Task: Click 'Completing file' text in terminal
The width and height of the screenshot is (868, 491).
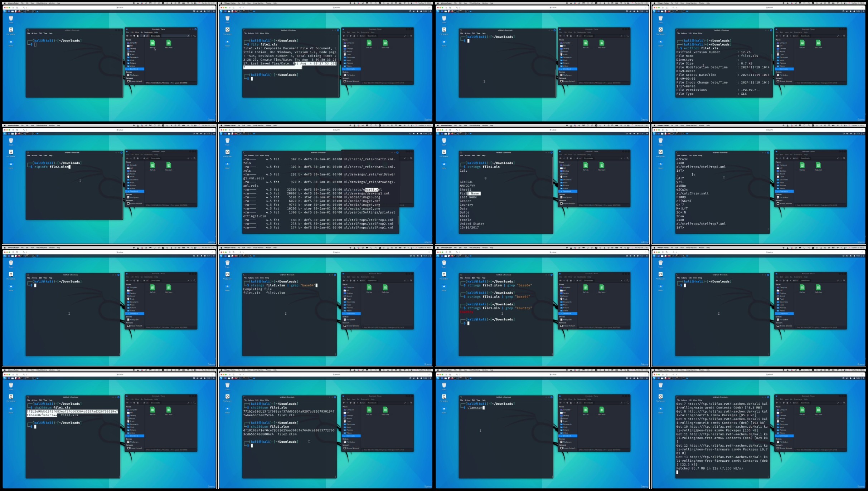Action: pyautogui.click(x=257, y=289)
